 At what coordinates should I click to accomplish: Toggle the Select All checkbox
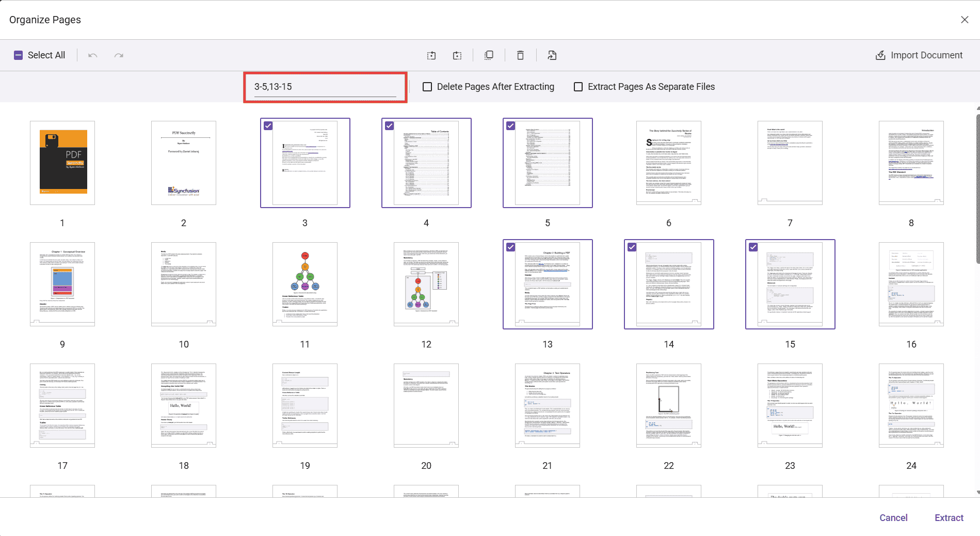19,55
